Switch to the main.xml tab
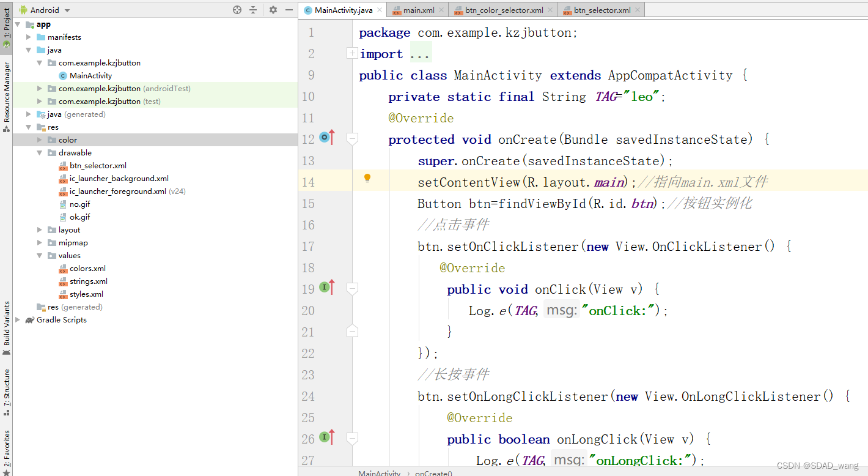 [419, 10]
